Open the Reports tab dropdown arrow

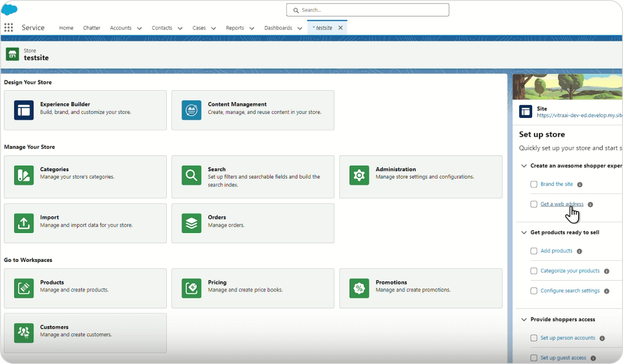pos(251,28)
